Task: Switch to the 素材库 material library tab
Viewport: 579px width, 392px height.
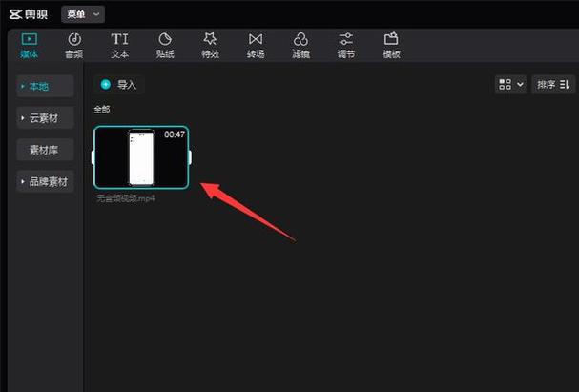Action: click(x=45, y=150)
